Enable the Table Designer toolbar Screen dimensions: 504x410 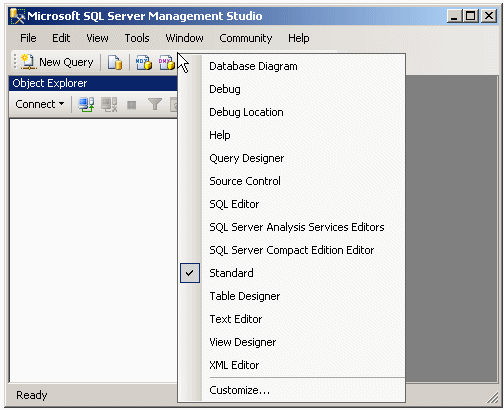click(292, 296)
